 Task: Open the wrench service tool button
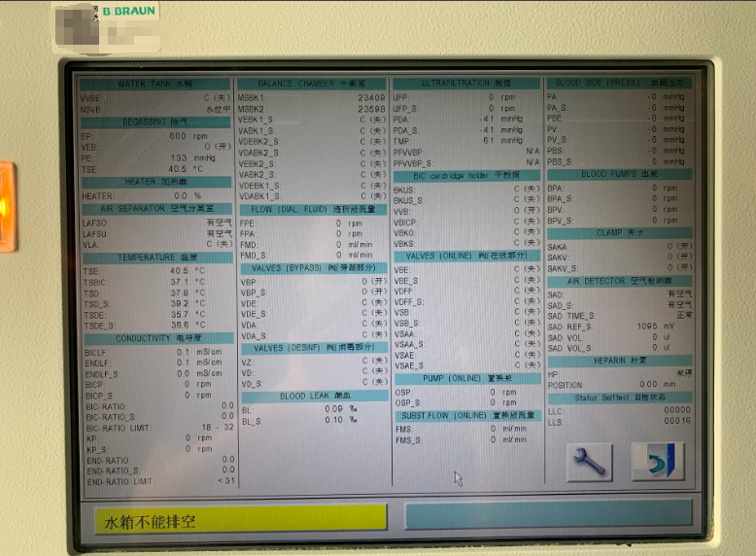pos(590,462)
